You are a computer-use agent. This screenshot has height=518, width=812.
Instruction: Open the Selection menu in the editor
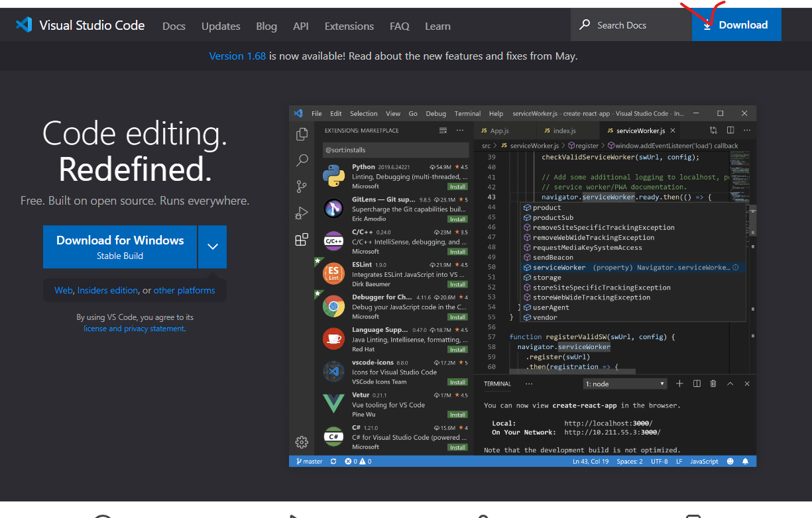tap(363, 113)
